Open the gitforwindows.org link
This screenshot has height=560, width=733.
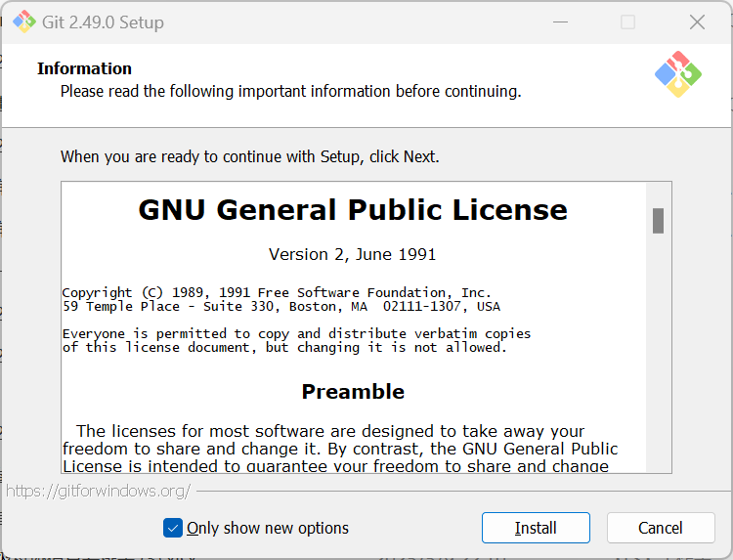(x=98, y=491)
